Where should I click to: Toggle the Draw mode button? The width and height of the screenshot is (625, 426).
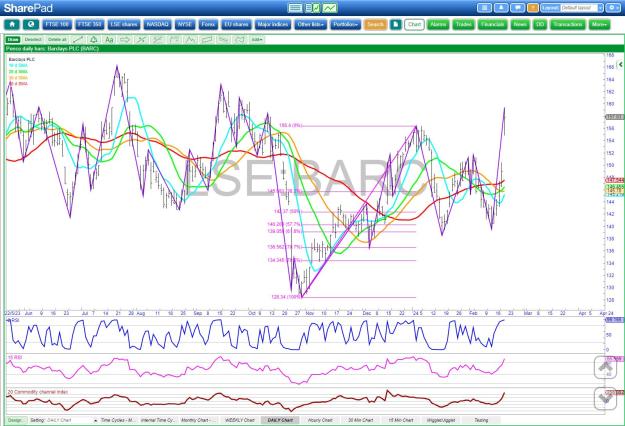pos(13,39)
